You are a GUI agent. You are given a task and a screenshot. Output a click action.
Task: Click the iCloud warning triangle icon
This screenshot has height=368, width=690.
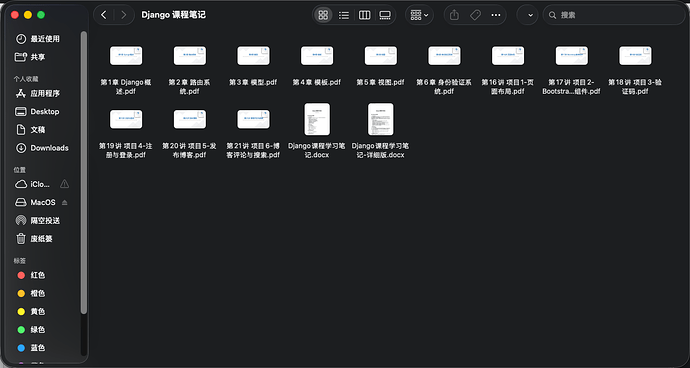[x=65, y=184]
